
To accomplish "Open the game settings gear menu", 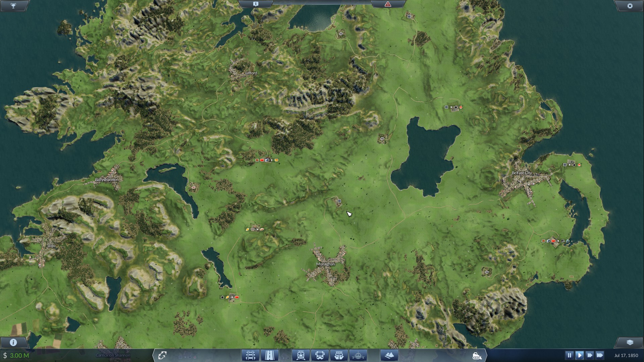I will click(630, 6).
